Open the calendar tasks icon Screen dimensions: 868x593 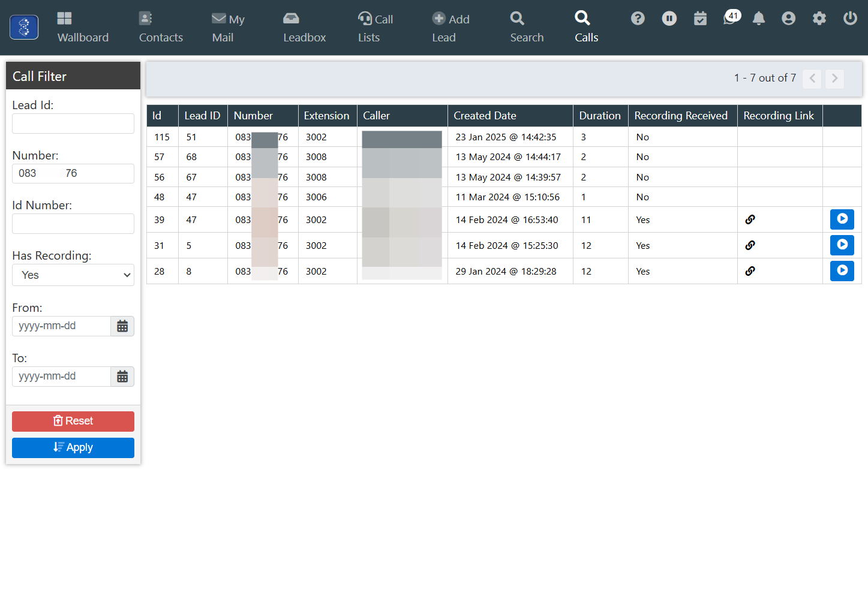click(700, 19)
